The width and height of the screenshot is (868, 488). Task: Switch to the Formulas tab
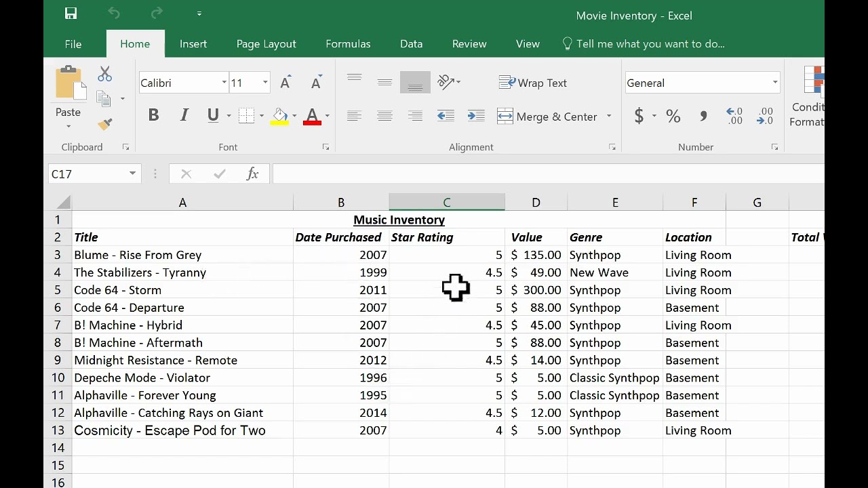point(348,43)
